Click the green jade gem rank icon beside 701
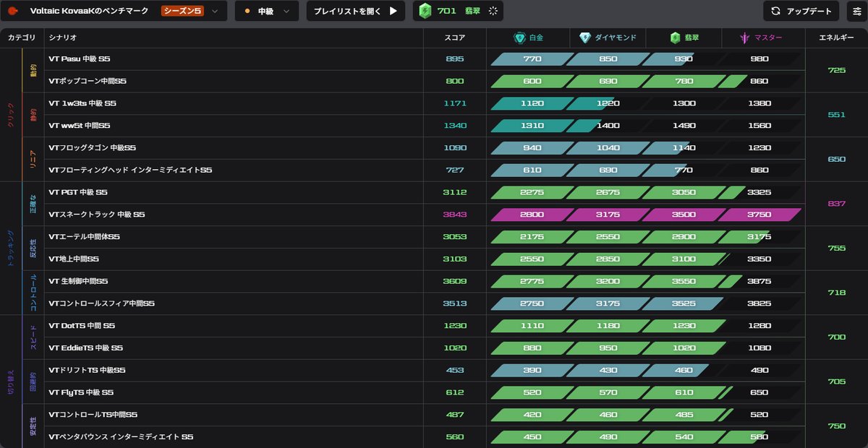This screenshot has width=868, height=448. pyautogui.click(x=425, y=11)
